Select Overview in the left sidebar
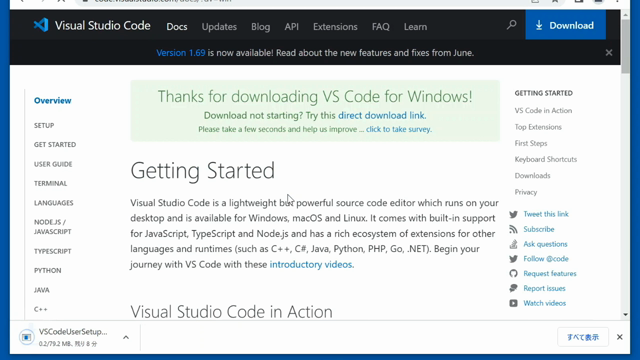This screenshot has height=360, width=640. point(52,100)
